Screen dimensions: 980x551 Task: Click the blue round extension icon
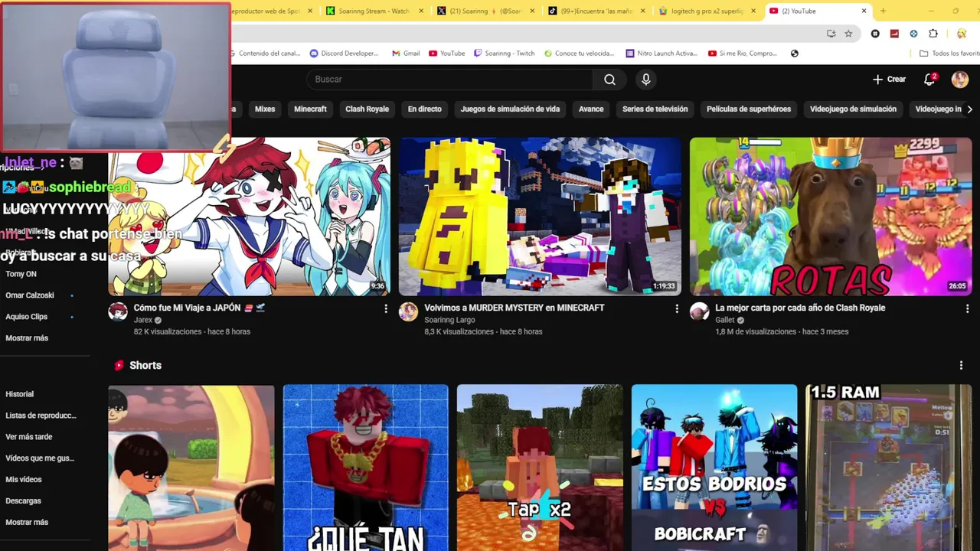click(x=913, y=34)
